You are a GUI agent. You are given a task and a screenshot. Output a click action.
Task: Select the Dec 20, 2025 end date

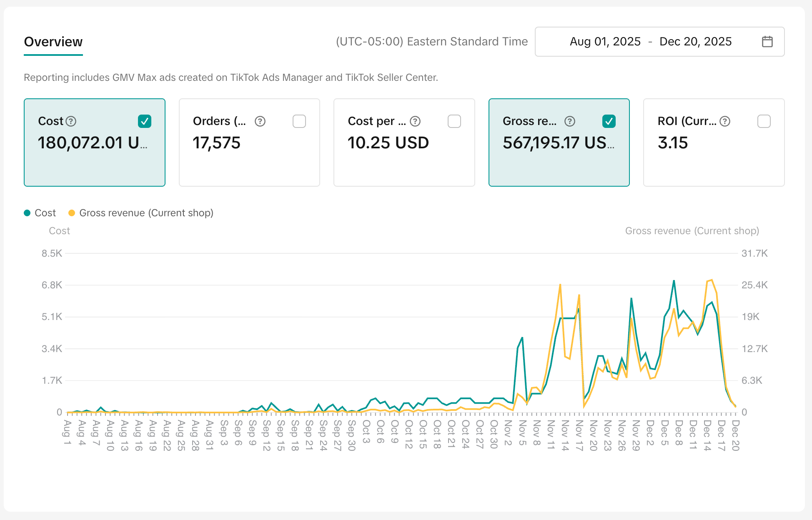tap(695, 42)
